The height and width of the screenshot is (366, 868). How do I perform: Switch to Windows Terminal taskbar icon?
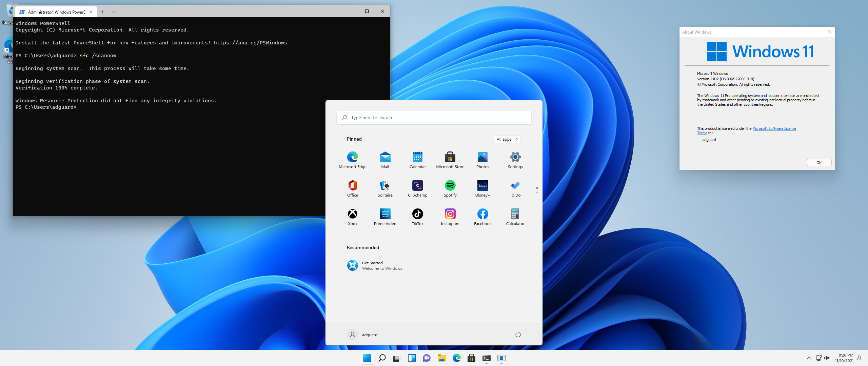click(486, 358)
